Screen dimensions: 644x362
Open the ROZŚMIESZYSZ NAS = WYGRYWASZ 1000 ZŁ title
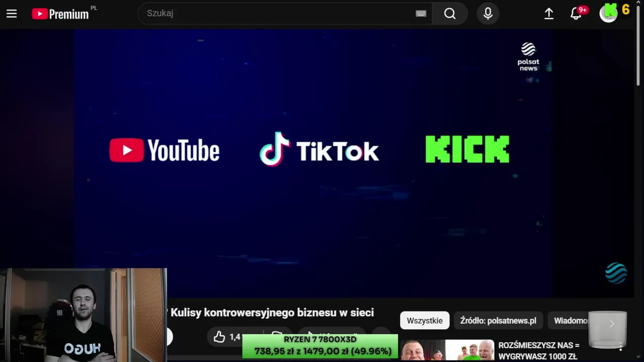539,351
